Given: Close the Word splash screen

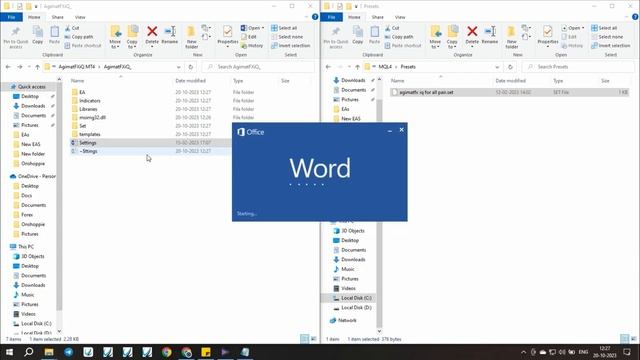Looking at the screenshot, I should tap(402, 130).
